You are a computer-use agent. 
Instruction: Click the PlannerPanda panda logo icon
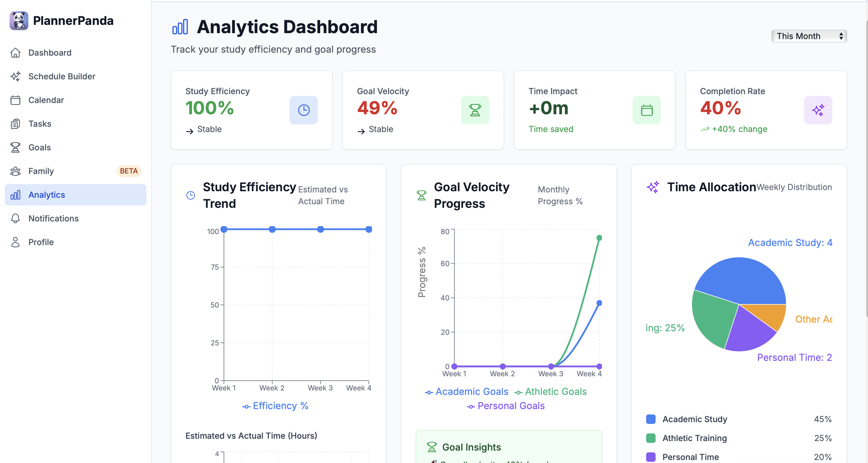pos(19,20)
